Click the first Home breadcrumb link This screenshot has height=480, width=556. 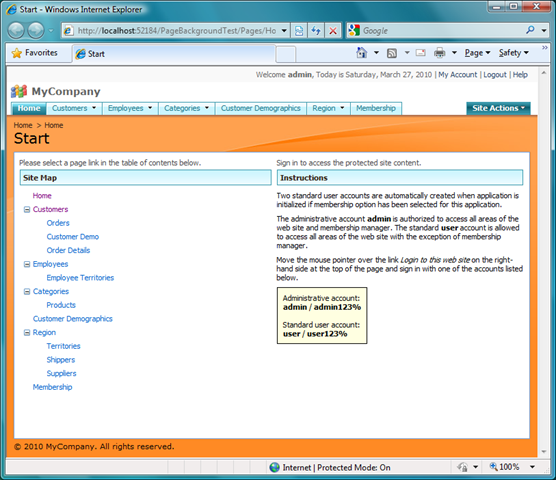click(23, 125)
